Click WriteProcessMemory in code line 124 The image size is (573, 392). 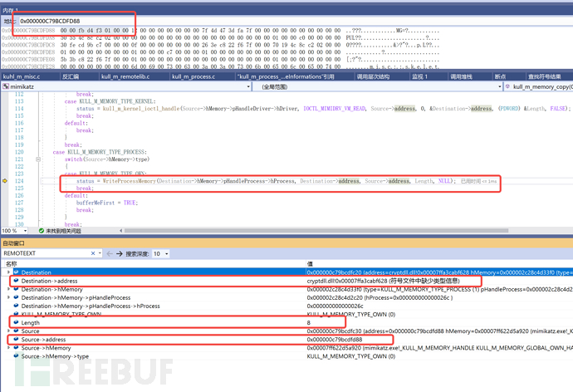point(129,181)
